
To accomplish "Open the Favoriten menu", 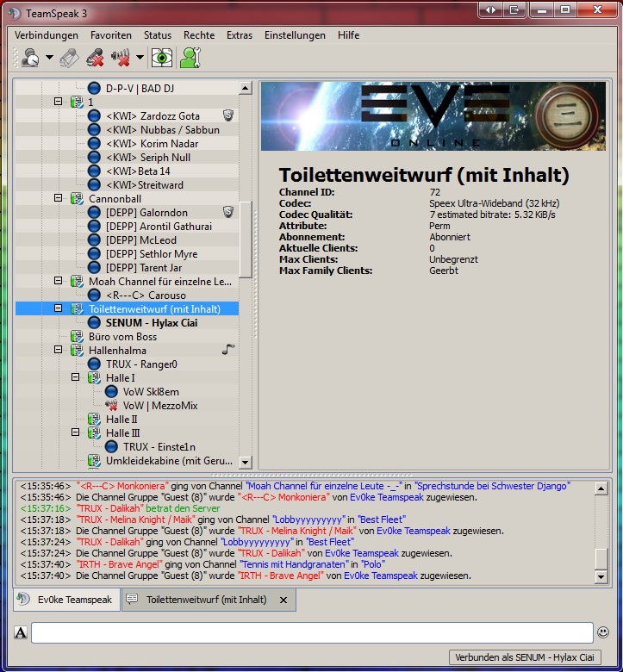I will pyautogui.click(x=111, y=35).
